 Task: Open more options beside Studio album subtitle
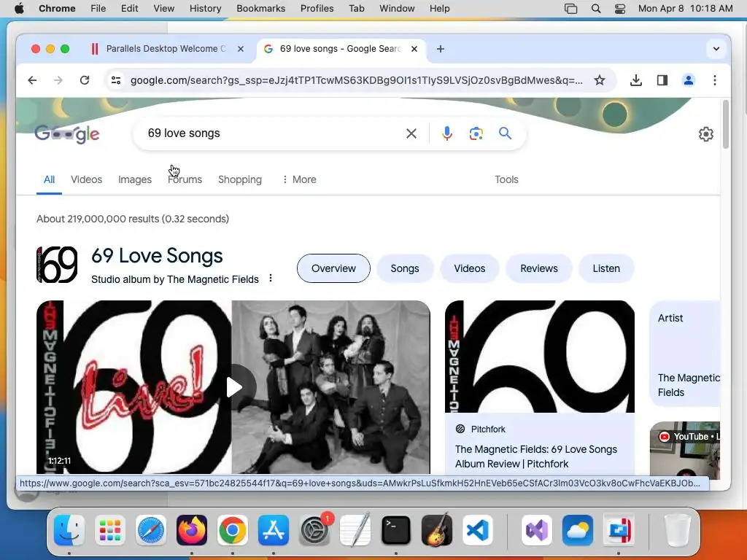271,278
